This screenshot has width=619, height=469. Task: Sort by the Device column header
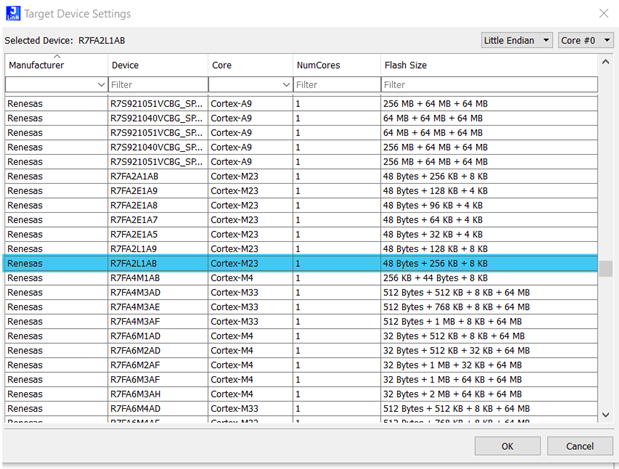pyautogui.click(x=158, y=65)
